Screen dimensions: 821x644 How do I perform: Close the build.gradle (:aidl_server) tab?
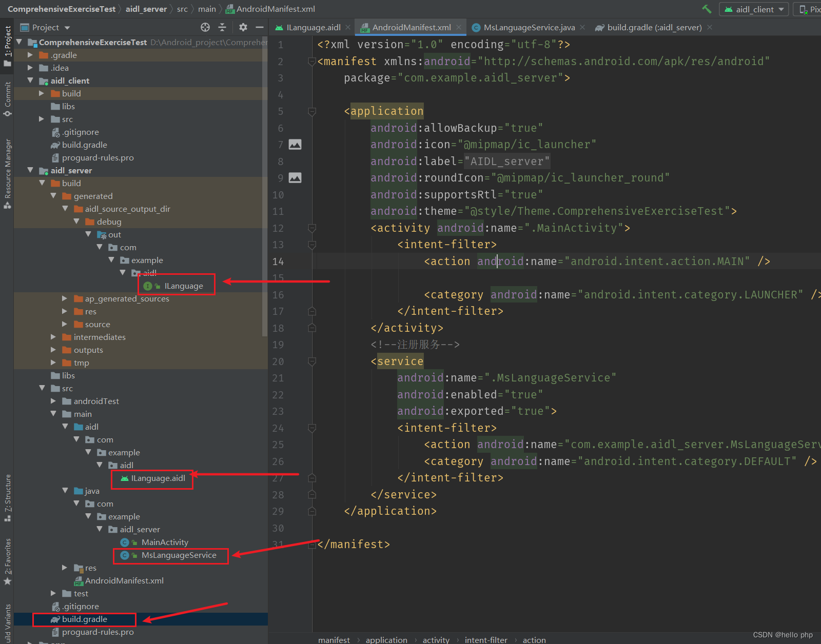click(710, 27)
